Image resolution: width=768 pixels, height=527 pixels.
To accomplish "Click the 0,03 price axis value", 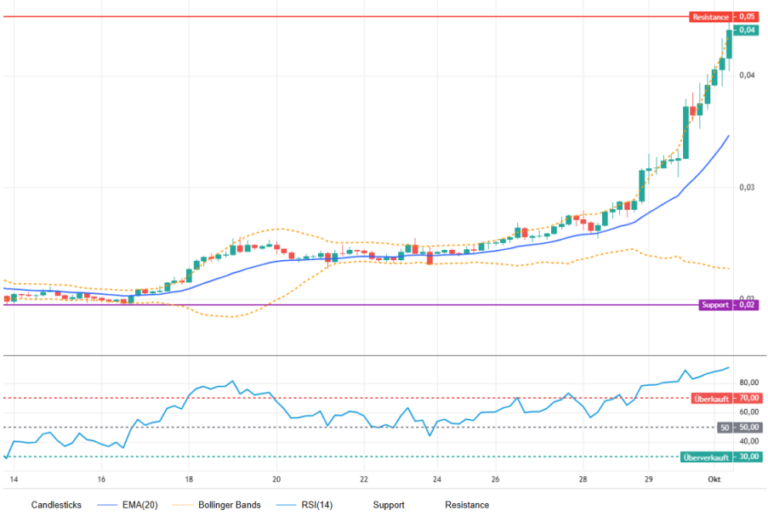I will click(746, 188).
